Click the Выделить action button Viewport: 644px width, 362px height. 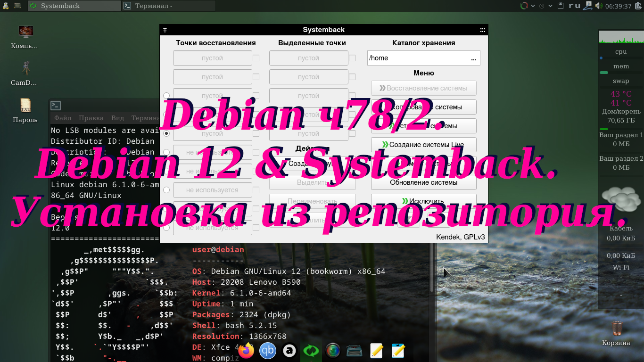(x=312, y=182)
